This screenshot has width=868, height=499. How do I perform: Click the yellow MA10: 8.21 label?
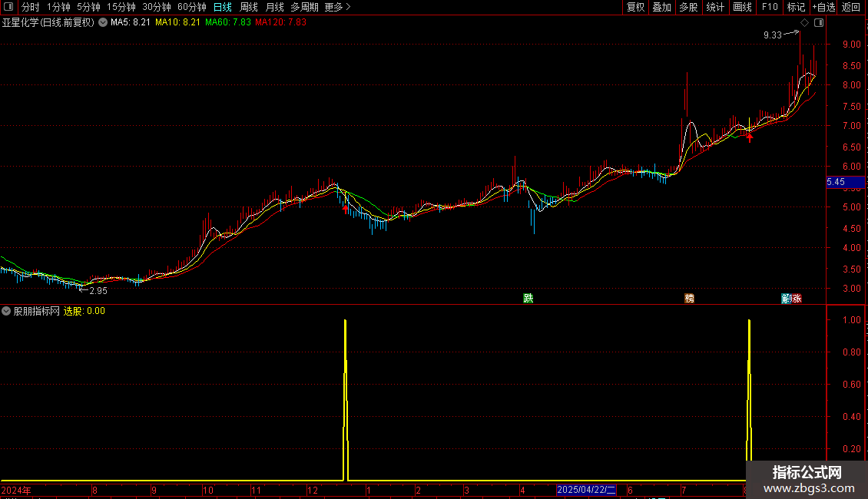click(177, 23)
